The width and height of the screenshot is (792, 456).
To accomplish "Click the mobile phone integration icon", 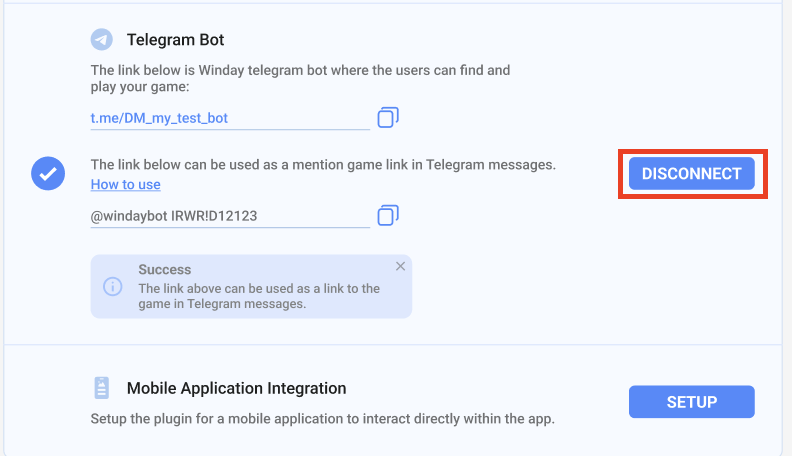I will click(102, 388).
